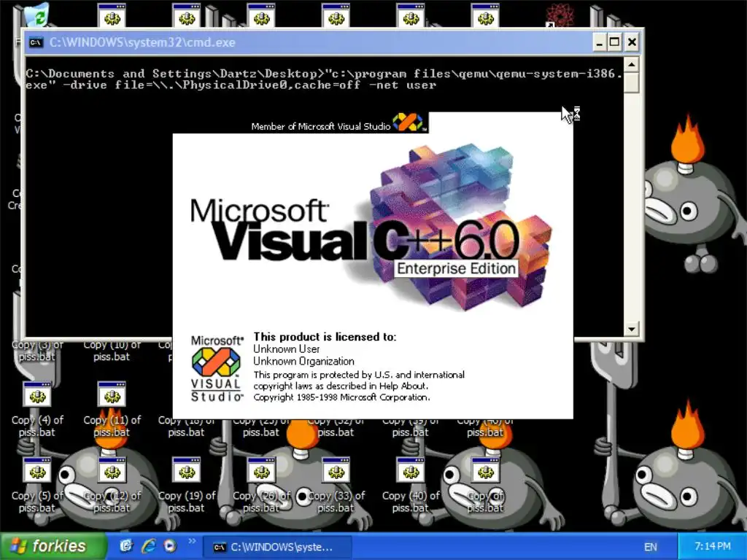
Task: Select the 'Copy of piss.bat' desktop icon
Action: pos(485,485)
